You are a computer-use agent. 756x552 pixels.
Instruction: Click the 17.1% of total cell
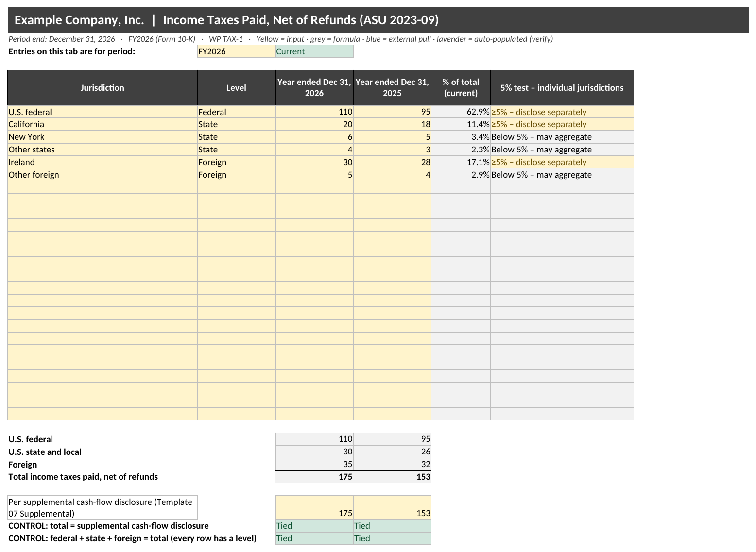pos(461,162)
